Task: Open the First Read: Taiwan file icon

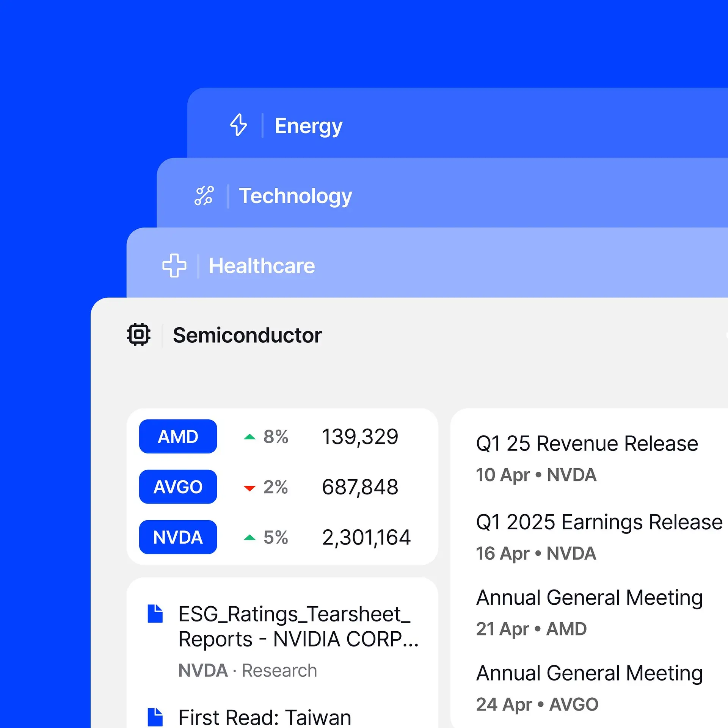Action: coord(155,717)
